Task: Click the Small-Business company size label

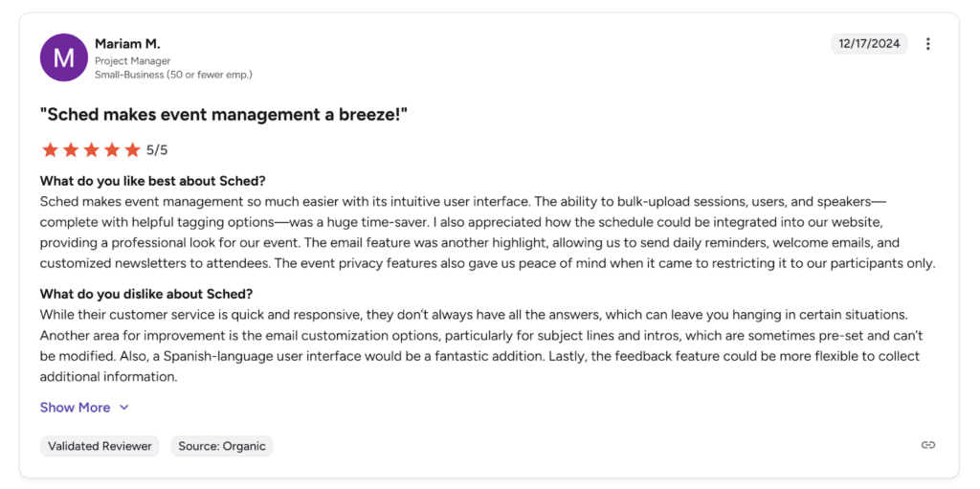Action: coord(173,75)
